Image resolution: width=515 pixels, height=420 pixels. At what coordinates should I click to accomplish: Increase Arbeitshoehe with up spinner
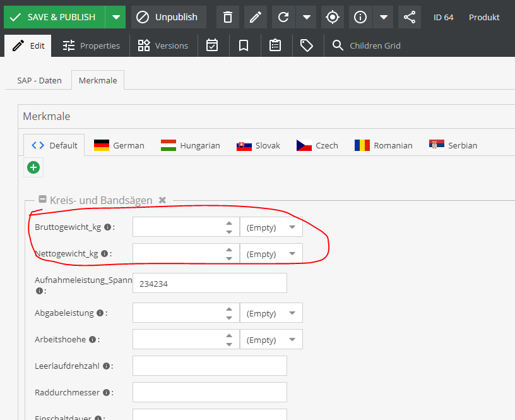click(x=229, y=336)
